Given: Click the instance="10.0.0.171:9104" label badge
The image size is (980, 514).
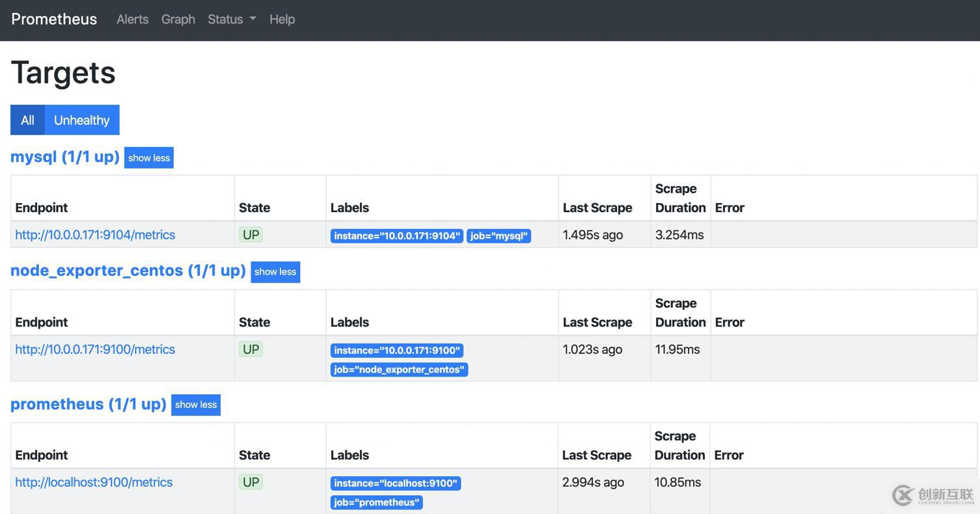Looking at the screenshot, I should (x=397, y=236).
